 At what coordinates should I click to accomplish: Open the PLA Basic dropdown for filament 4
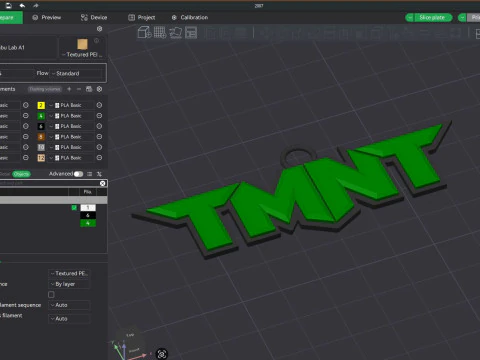[71, 116]
